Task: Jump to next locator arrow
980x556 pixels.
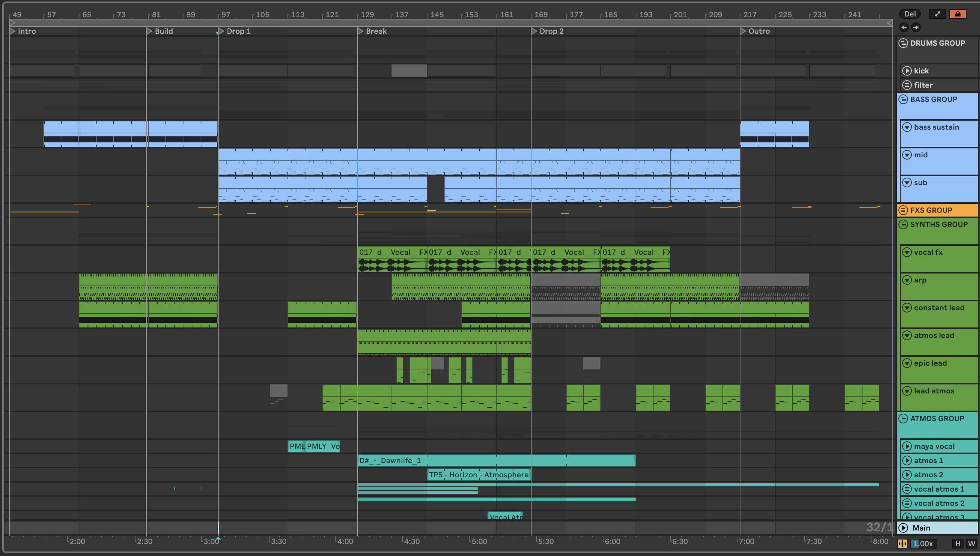Action: (x=916, y=27)
